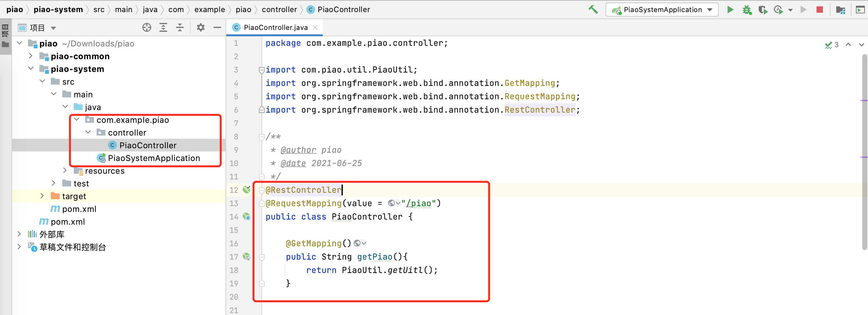Click the locate current file crosshair icon
This screenshot has width=868, height=315.
(x=146, y=27)
